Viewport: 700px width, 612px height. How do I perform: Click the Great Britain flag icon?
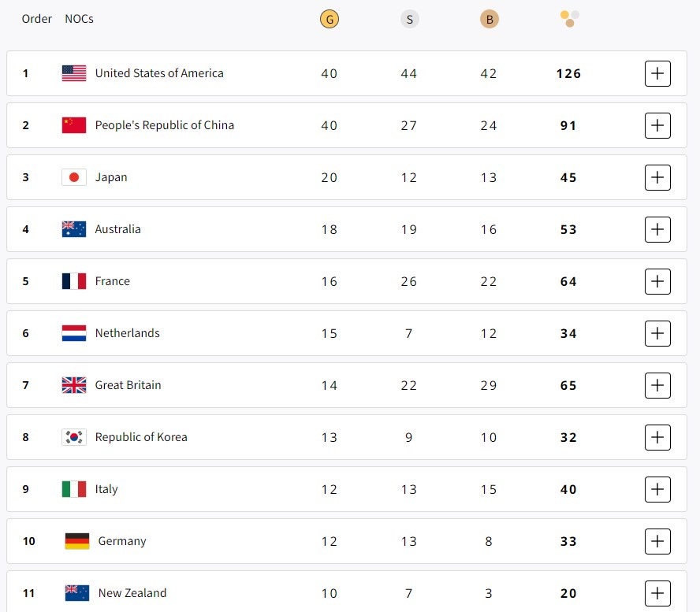pyautogui.click(x=74, y=385)
